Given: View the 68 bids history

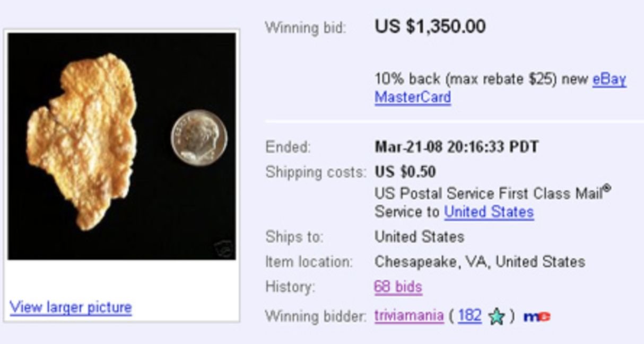Looking at the screenshot, I should pyautogui.click(x=398, y=287).
